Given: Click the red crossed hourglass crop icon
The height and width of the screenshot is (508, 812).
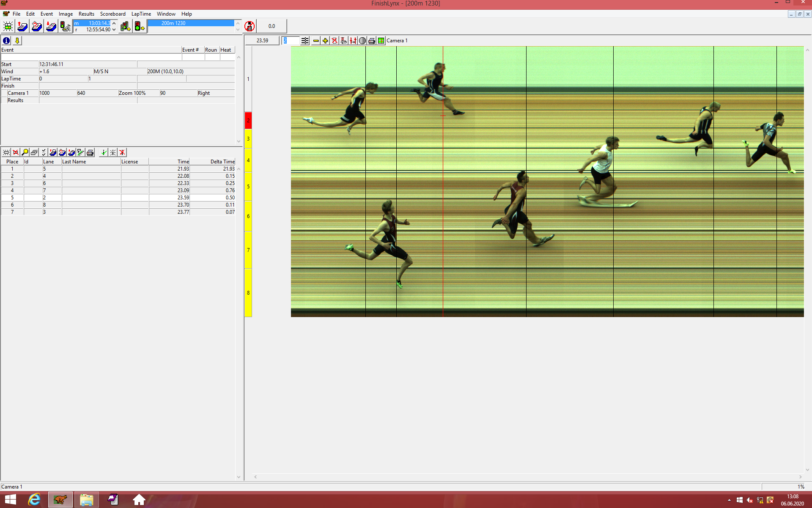Looking at the screenshot, I should [335, 41].
